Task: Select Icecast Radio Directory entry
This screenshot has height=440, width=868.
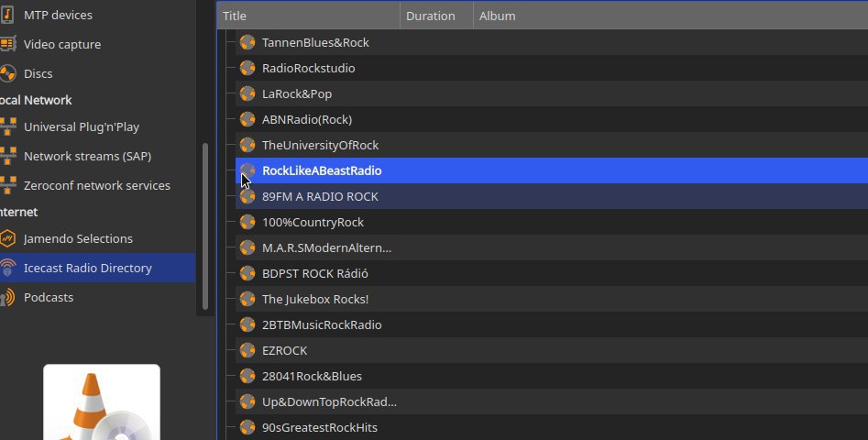Action: [97, 268]
